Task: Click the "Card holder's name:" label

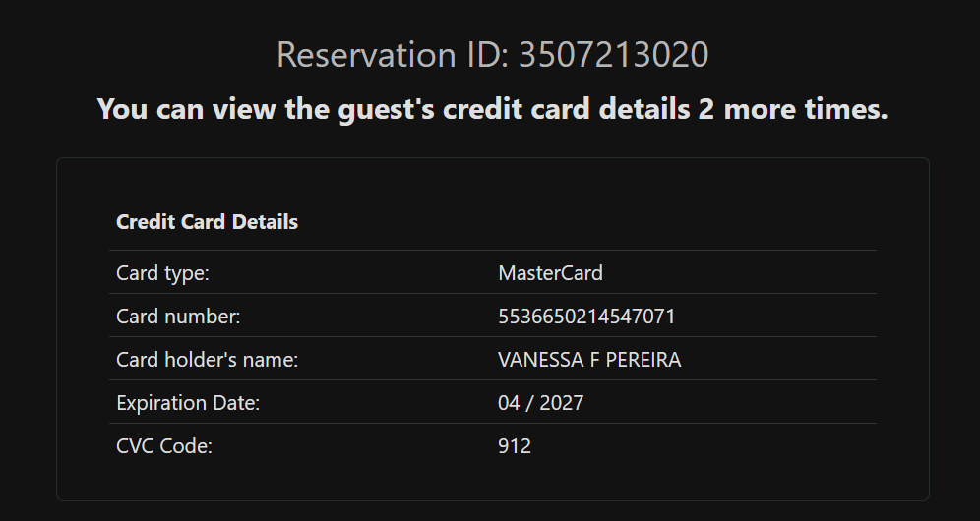Action: pos(207,360)
